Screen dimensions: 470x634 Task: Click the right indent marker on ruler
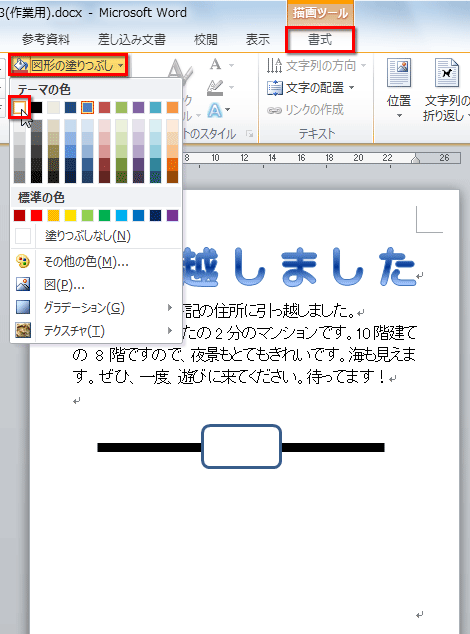(x=415, y=159)
